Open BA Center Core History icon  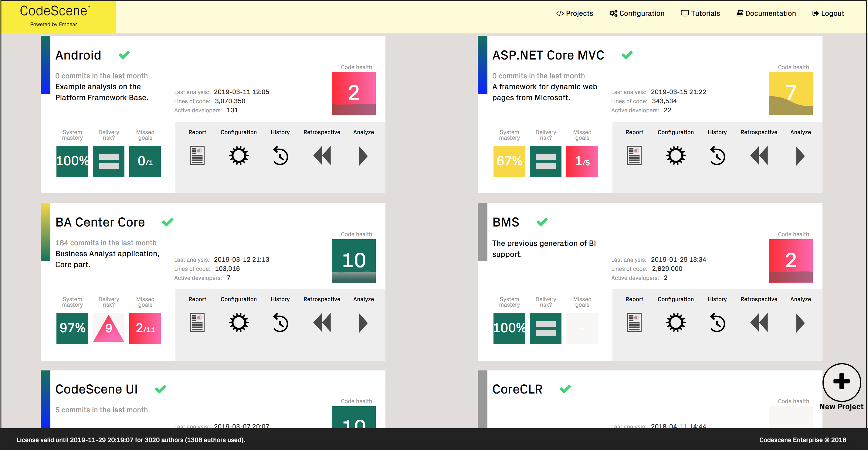click(x=280, y=322)
